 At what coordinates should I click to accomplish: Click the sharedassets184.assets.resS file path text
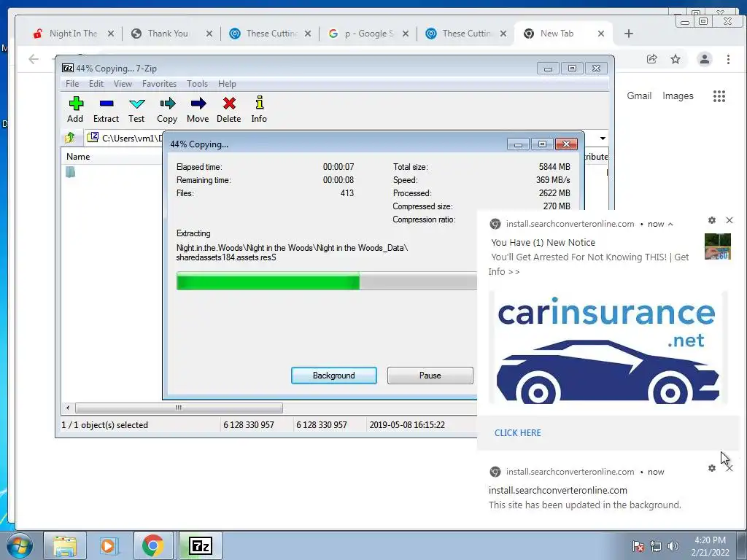pyautogui.click(x=226, y=257)
